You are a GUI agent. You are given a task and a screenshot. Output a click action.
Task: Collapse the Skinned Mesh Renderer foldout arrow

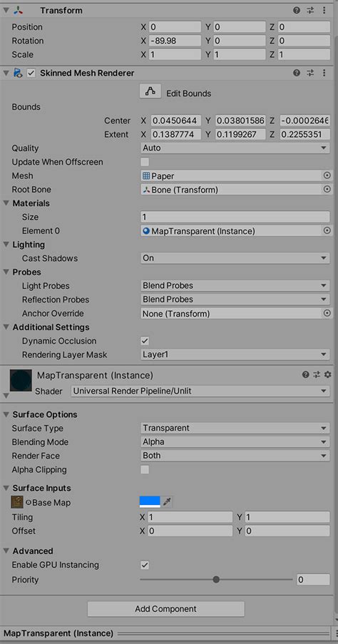click(x=6, y=73)
